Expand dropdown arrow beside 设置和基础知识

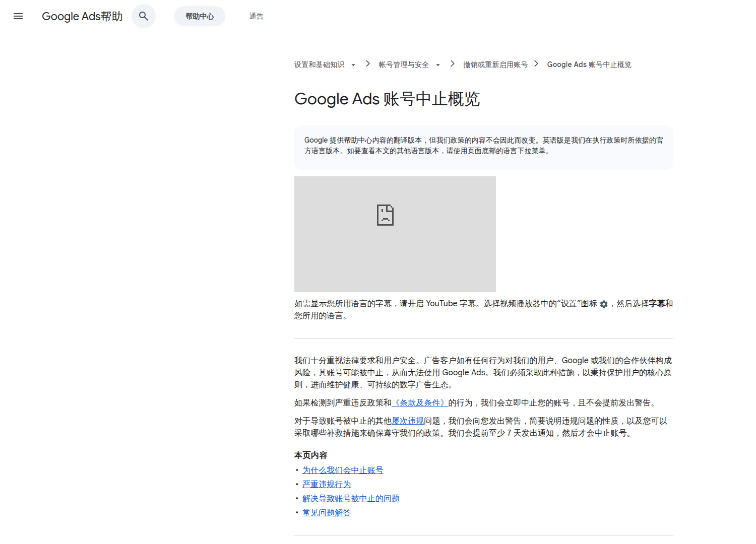353,65
